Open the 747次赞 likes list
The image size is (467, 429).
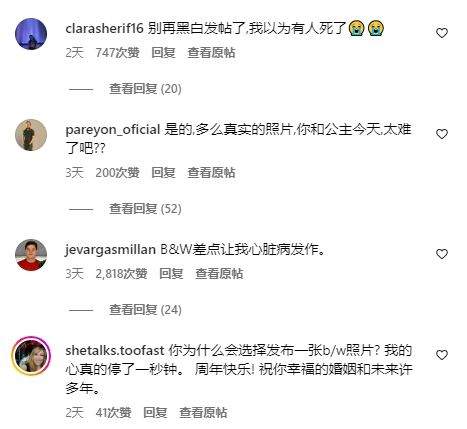[117, 53]
